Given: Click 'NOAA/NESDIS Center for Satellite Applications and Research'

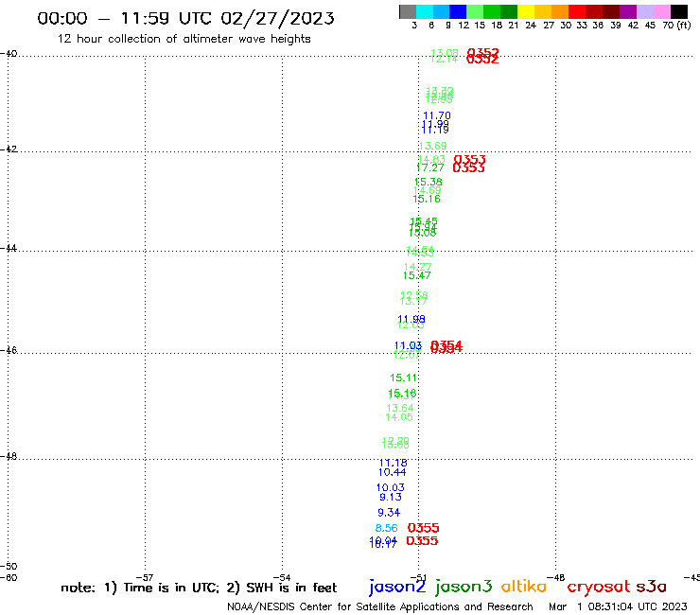Looking at the screenshot, I should (x=380, y=607).
